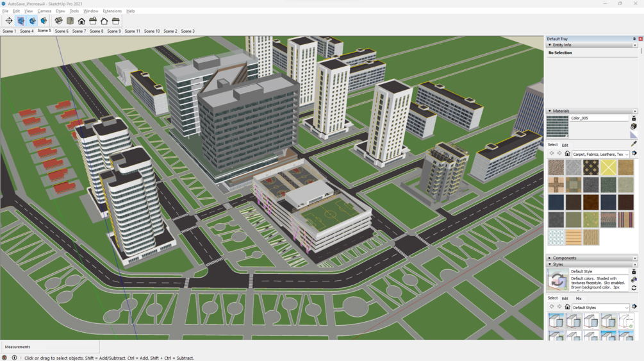Open the Draw menu
The image size is (644, 361).
[60, 11]
